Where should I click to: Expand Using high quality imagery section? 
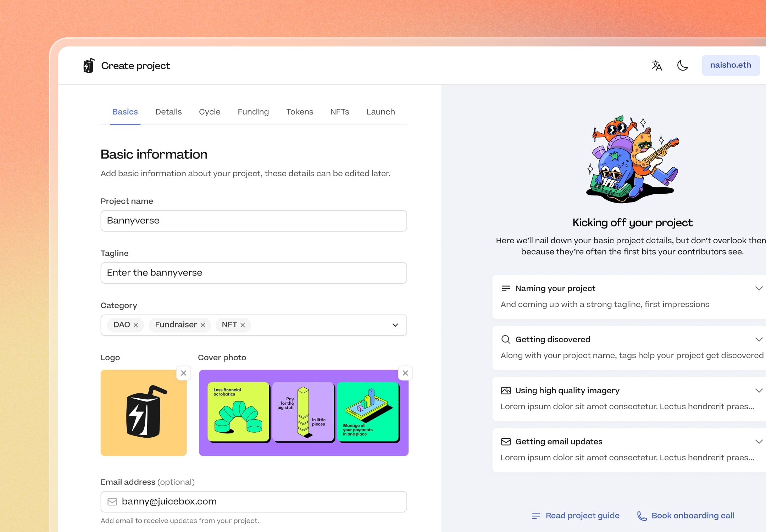tap(759, 390)
